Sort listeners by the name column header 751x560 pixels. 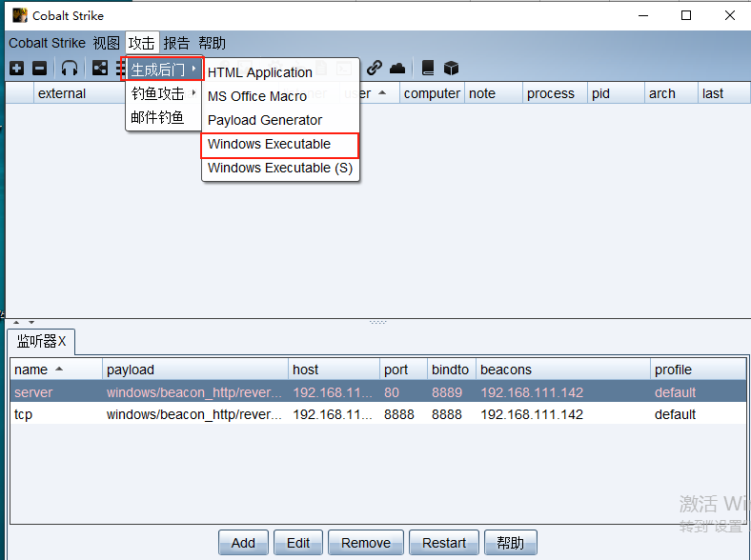pyautogui.click(x=56, y=370)
